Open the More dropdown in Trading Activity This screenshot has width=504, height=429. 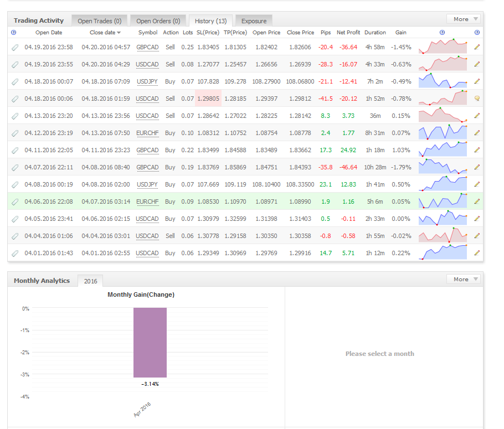click(x=464, y=19)
